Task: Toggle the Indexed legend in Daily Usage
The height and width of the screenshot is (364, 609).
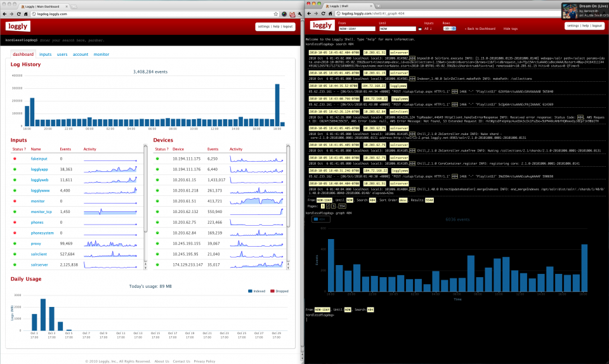Action: tap(257, 291)
